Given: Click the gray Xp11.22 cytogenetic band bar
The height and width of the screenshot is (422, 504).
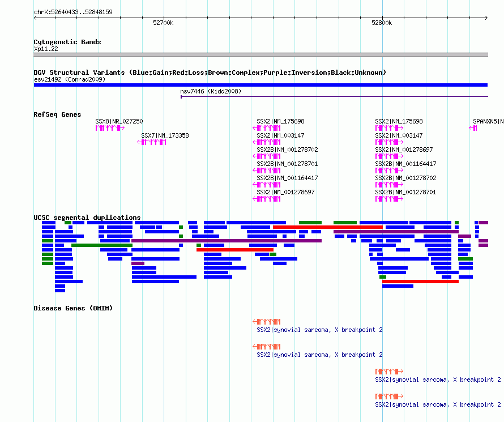Looking at the screenshot, I should coord(260,55).
